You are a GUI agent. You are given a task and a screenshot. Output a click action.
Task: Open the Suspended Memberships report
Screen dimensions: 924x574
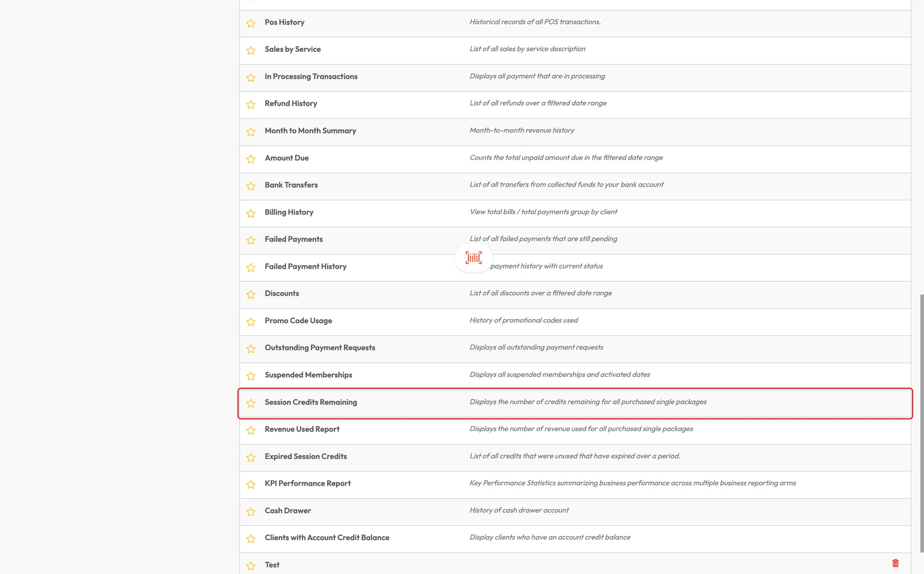308,375
